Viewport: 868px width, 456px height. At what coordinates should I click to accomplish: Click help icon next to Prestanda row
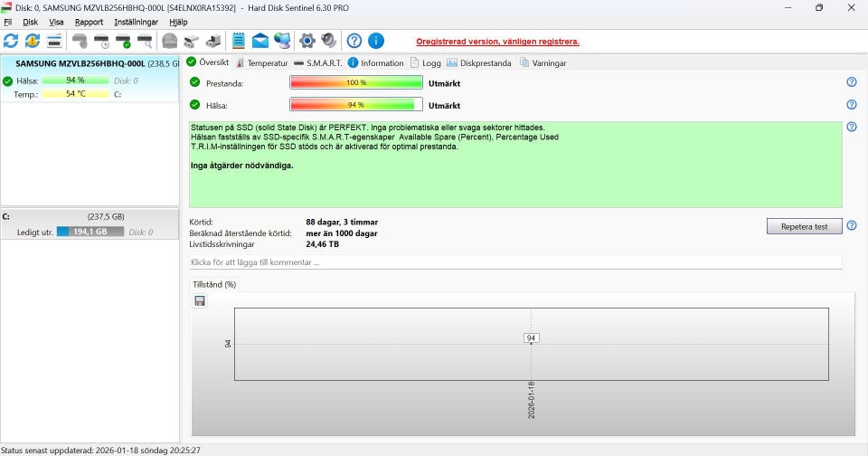851,82
